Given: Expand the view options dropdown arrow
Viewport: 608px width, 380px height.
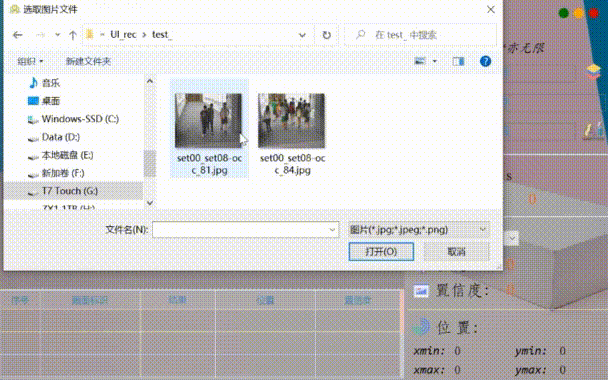Looking at the screenshot, I should click(x=435, y=61).
